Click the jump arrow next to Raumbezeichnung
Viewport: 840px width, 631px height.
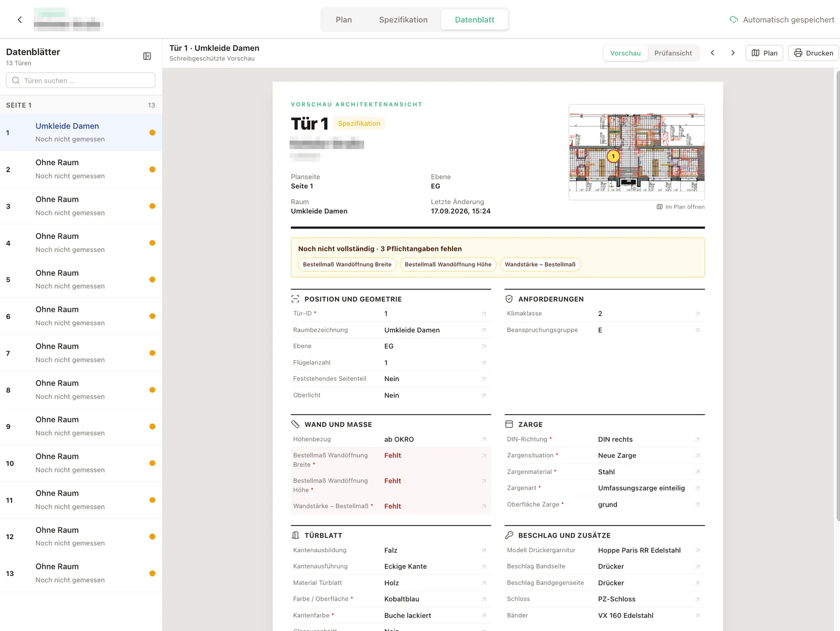(x=484, y=330)
